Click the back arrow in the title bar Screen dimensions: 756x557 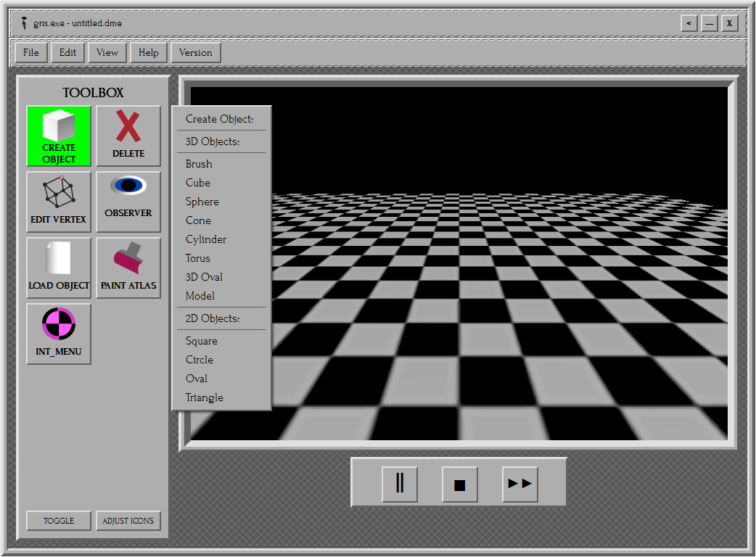689,22
